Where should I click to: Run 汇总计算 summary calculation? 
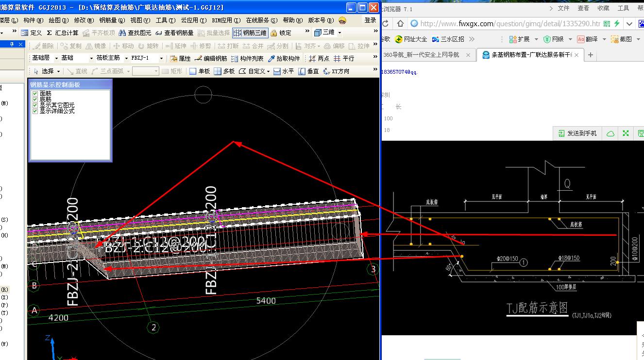click(62, 33)
